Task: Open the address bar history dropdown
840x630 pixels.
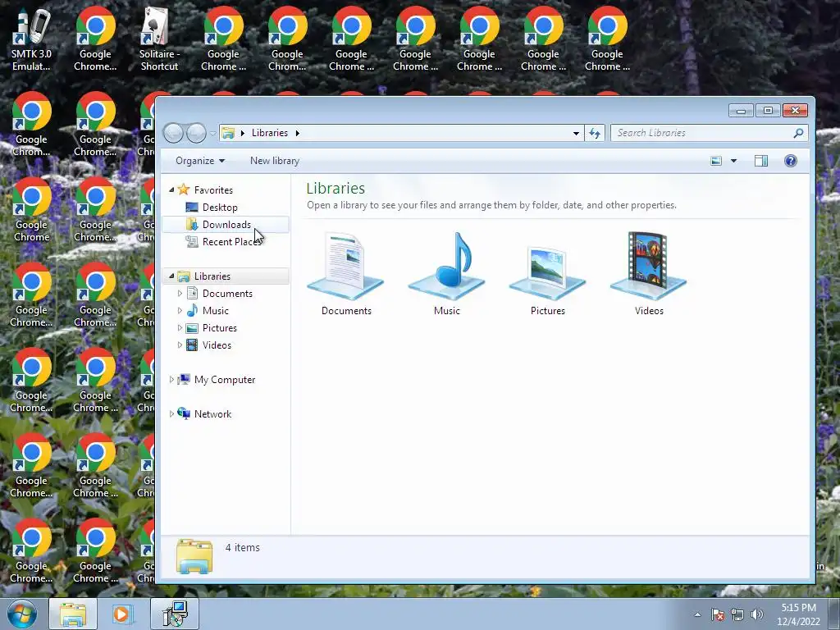Action: tap(576, 133)
